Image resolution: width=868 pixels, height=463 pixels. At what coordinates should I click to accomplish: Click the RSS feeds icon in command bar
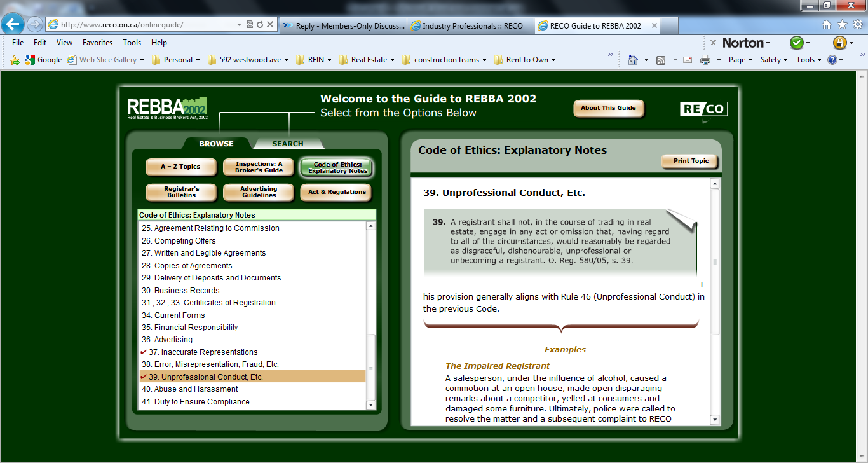click(661, 60)
